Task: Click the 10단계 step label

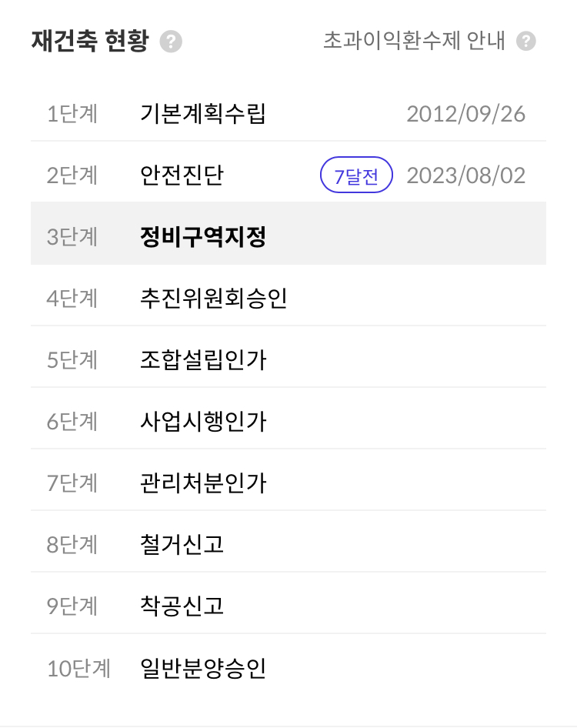Action: coord(78,668)
